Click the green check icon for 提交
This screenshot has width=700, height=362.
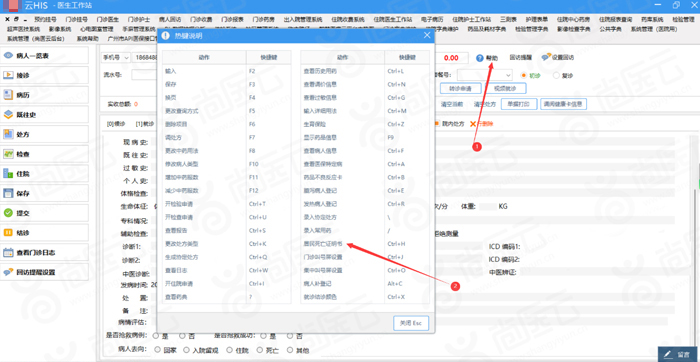pyautogui.click(x=8, y=213)
